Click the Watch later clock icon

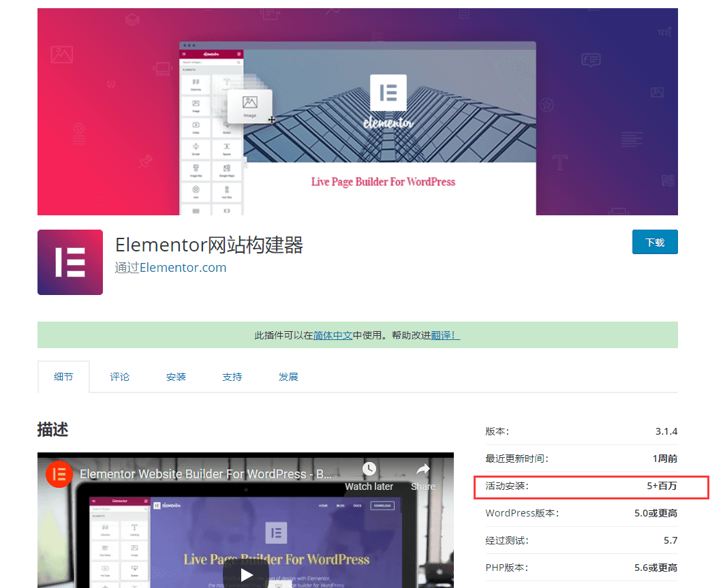click(x=369, y=469)
